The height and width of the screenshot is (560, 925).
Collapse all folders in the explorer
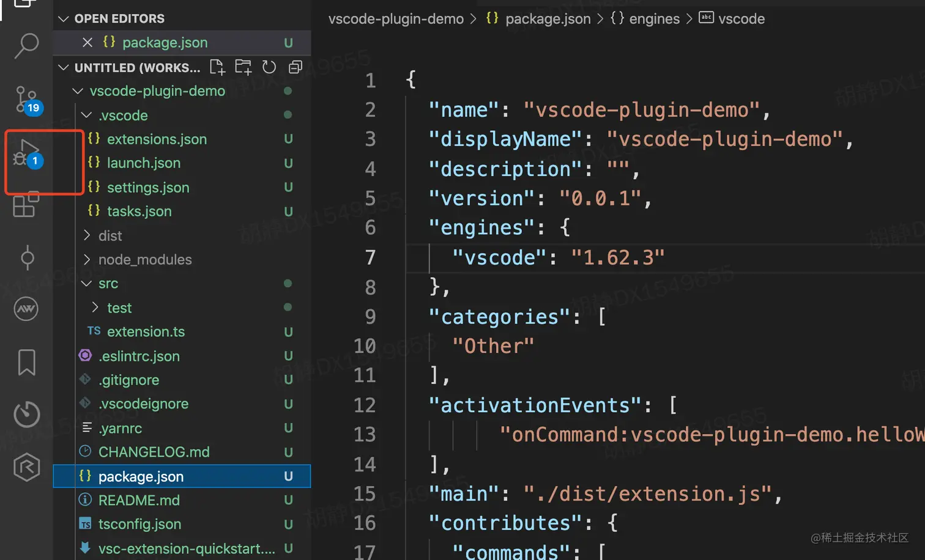(x=295, y=67)
